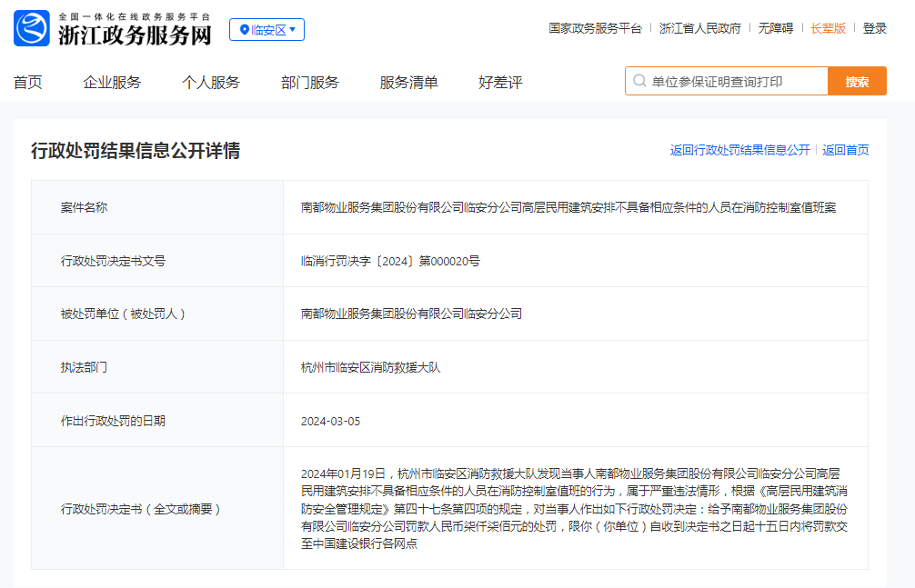The image size is (915, 588).
Task: Go to 首页 menu item
Action: coord(28,83)
